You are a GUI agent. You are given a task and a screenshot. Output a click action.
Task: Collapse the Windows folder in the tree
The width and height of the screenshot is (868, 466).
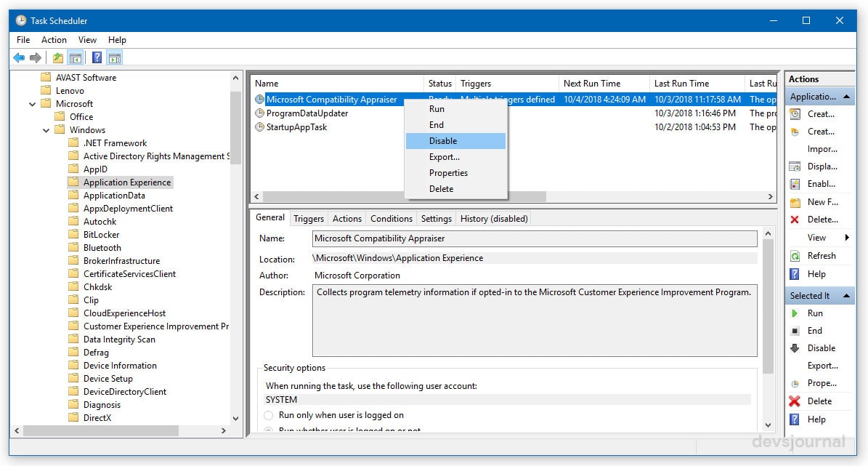pyautogui.click(x=46, y=130)
